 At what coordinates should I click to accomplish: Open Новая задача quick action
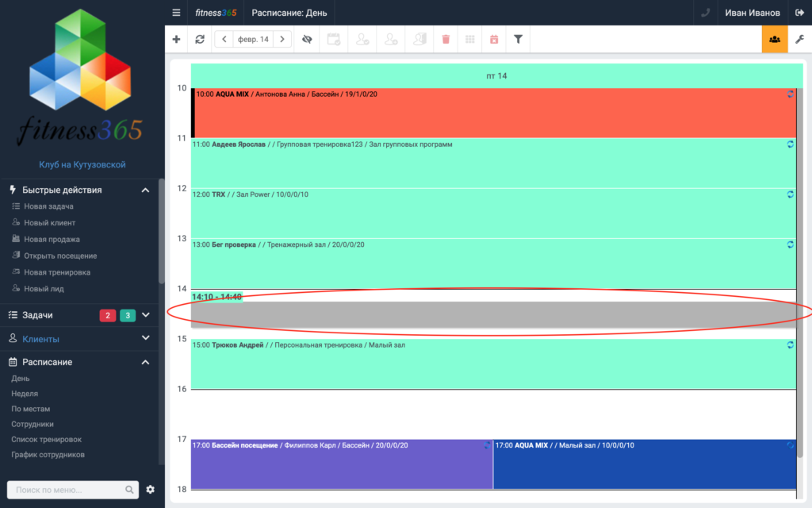point(48,206)
